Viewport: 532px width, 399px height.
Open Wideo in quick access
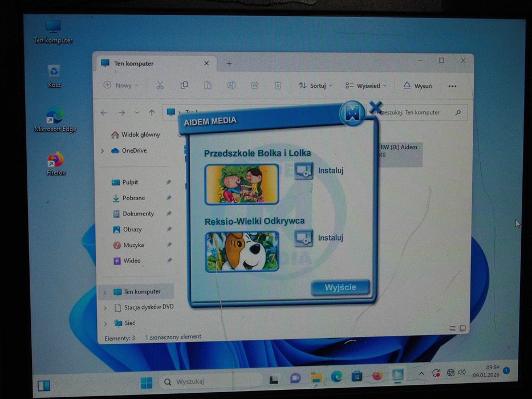tap(127, 260)
